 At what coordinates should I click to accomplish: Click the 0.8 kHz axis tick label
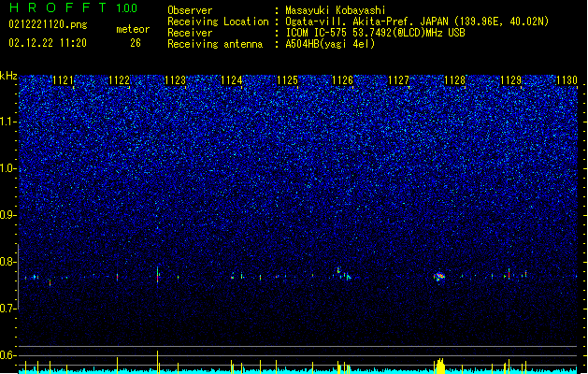(x=8, y=262)
